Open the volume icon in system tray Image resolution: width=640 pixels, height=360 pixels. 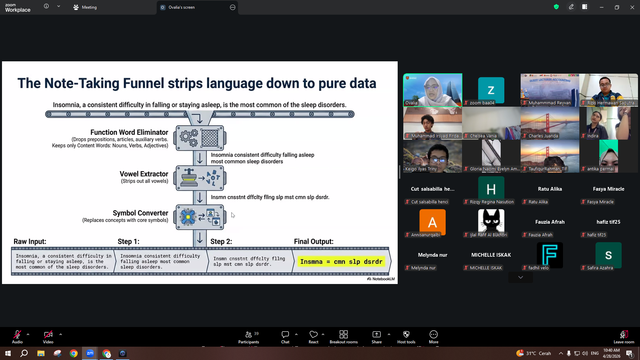585,353
